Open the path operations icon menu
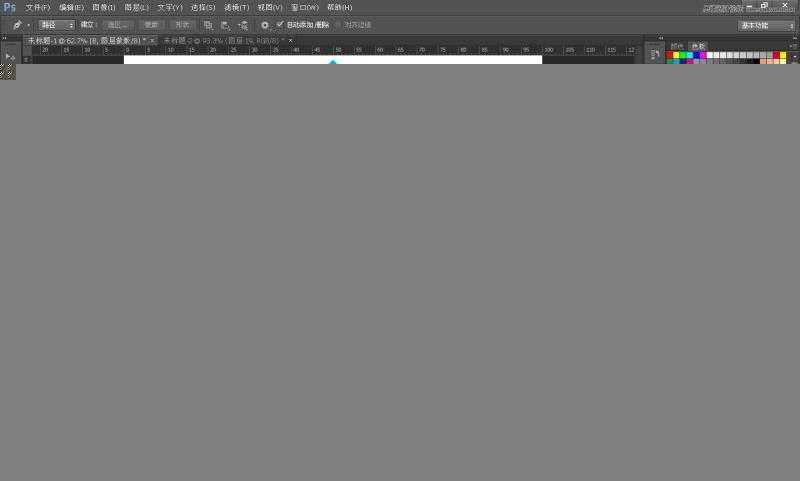Screen dimensions: 800x481 (x=208, y=25)
